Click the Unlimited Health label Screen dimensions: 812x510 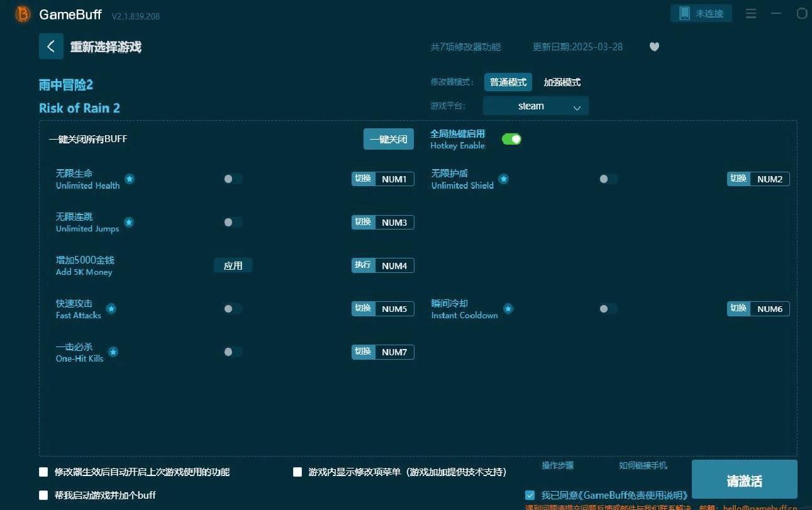coord(87,186)
